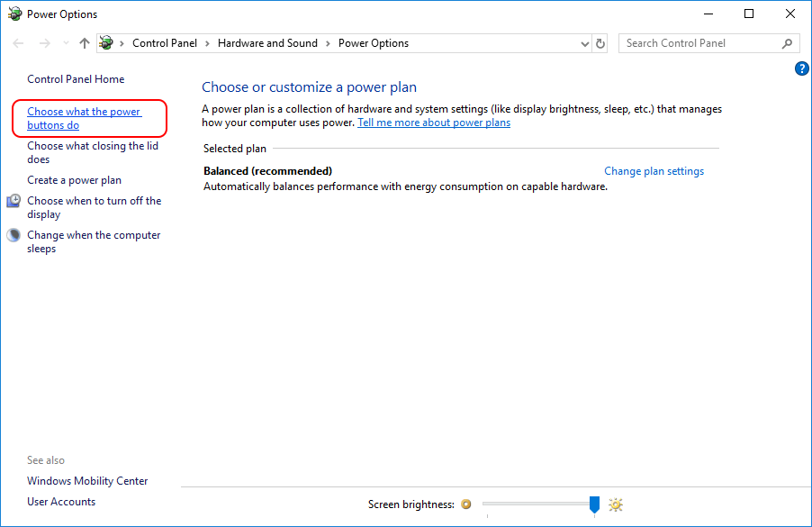
Task: Click the sleep moon icon in sidebar
Action: pyautogui.click(x=14, y=235)
